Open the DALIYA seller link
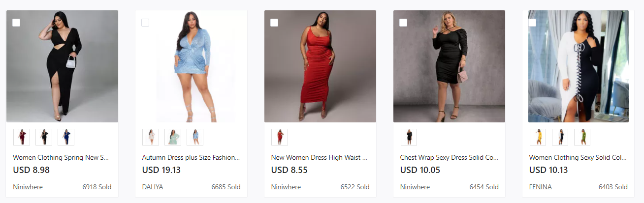Viewport: 644px width, 203px height. (x=153, y=187)
